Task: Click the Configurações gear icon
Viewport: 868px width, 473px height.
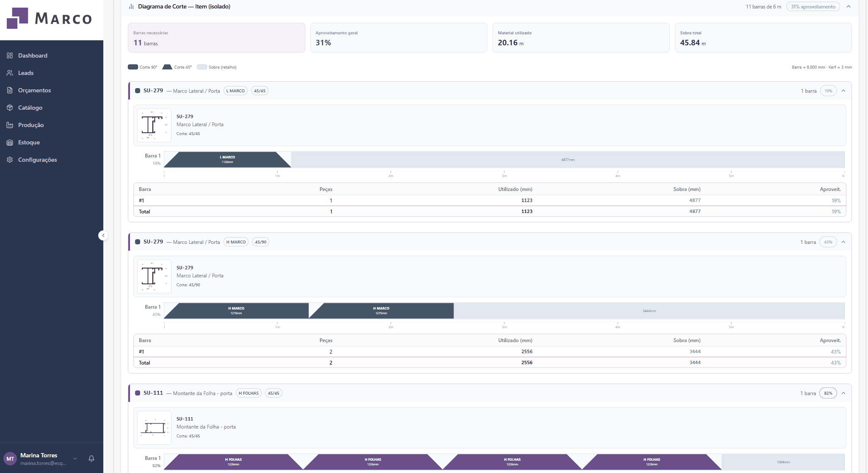Action: pyautogui.click(x=10, y=160)
